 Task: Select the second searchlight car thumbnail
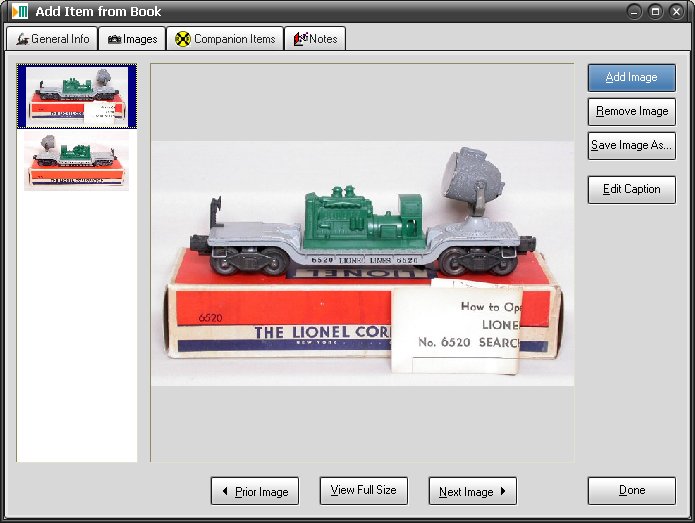[x=76, y=161]
